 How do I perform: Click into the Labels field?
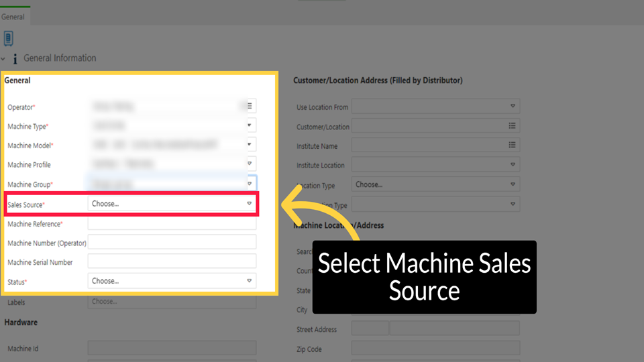pyautogui.click(x=172, y=302)
